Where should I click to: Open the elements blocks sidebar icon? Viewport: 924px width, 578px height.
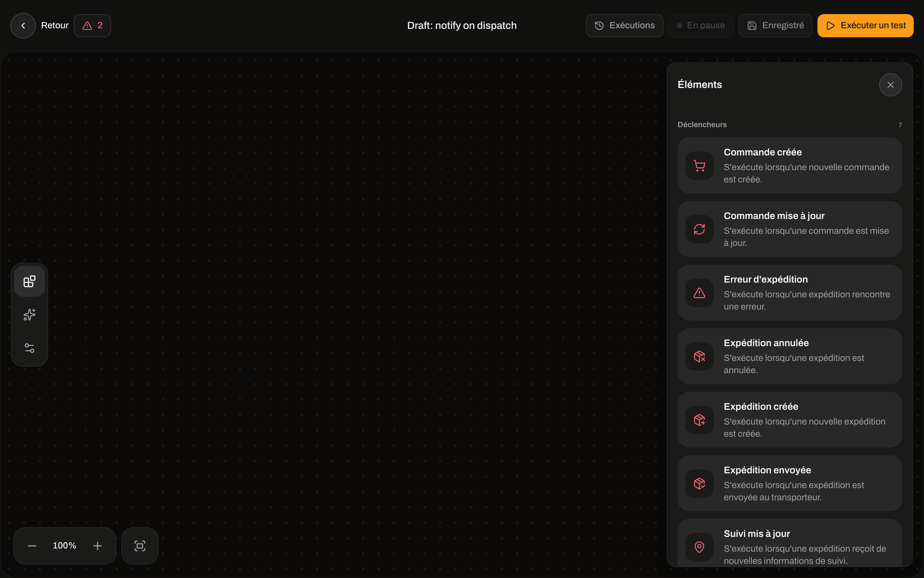pyautogui.click(x=30, y=281)
